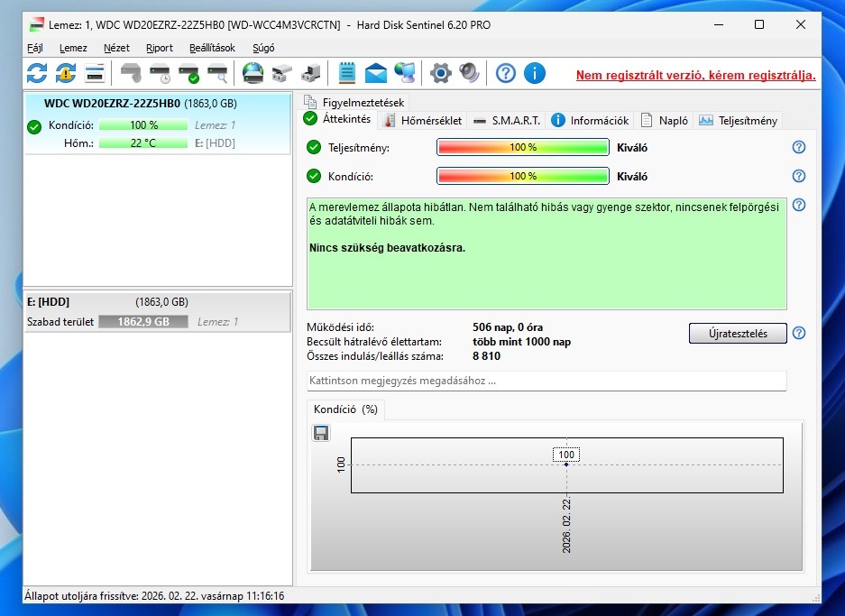Click the 2026. 02. 22. graph date label
This screenshot has width=845, height=616.
(566, 526)
